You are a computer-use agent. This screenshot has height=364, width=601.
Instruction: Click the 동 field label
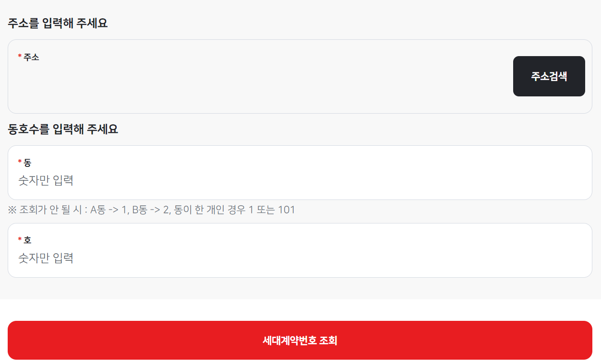(27, 163)
